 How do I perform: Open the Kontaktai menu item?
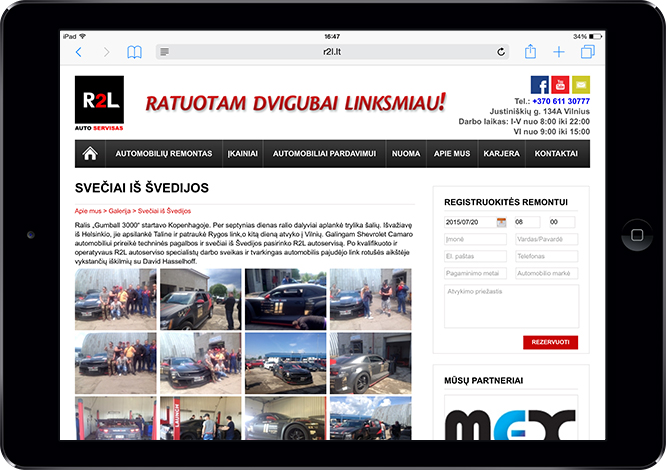click(x=556, y=154)
